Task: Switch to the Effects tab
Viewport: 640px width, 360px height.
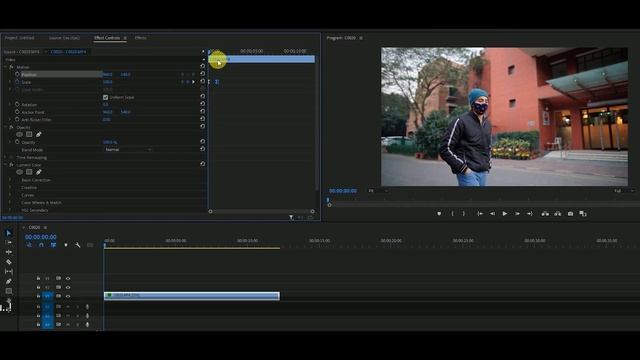Action: click(x=140, y=38)
